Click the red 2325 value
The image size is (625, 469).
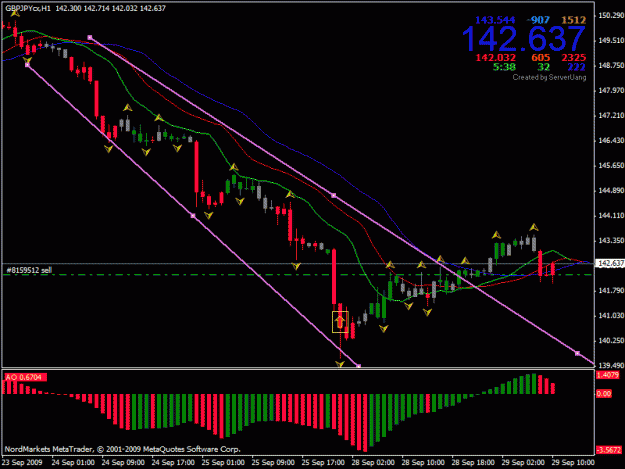click(574, 57)
